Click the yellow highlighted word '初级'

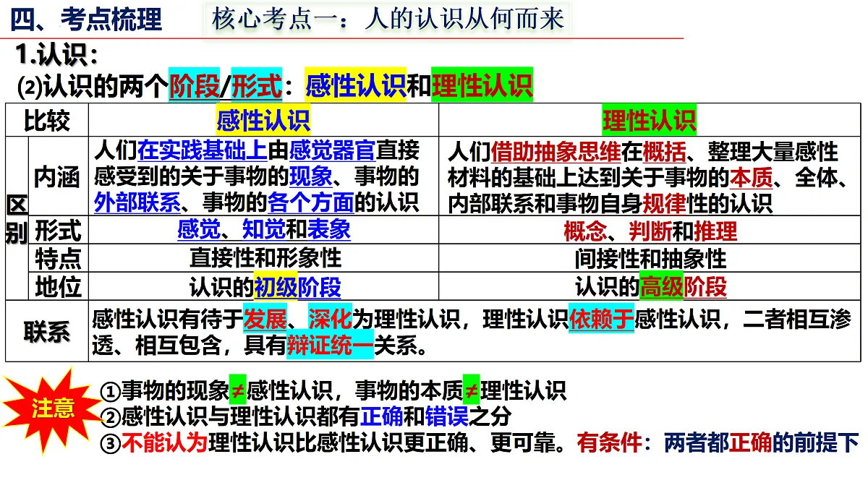click(x=276, y=287)
